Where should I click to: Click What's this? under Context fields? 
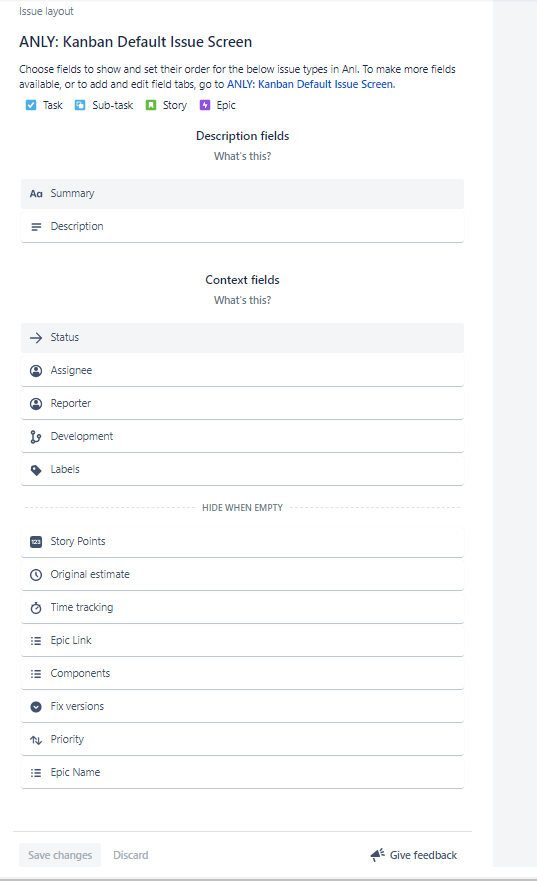(x=242, y=300)
